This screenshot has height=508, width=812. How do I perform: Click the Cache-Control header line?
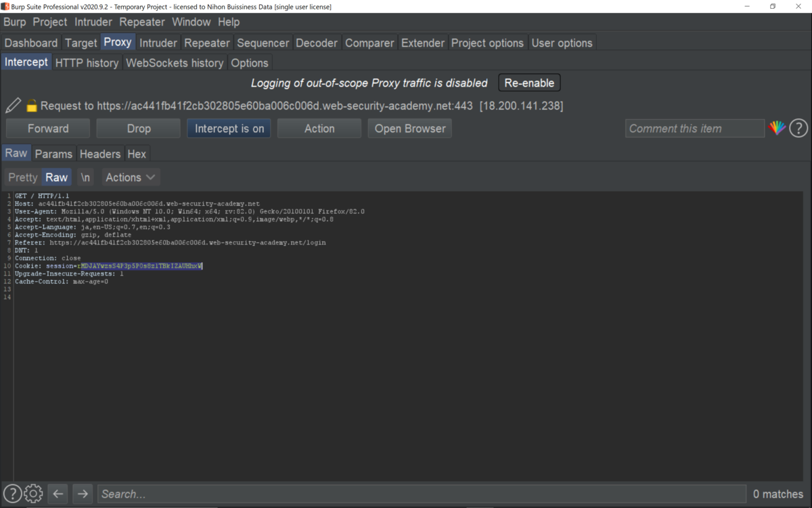coord(62,282)
